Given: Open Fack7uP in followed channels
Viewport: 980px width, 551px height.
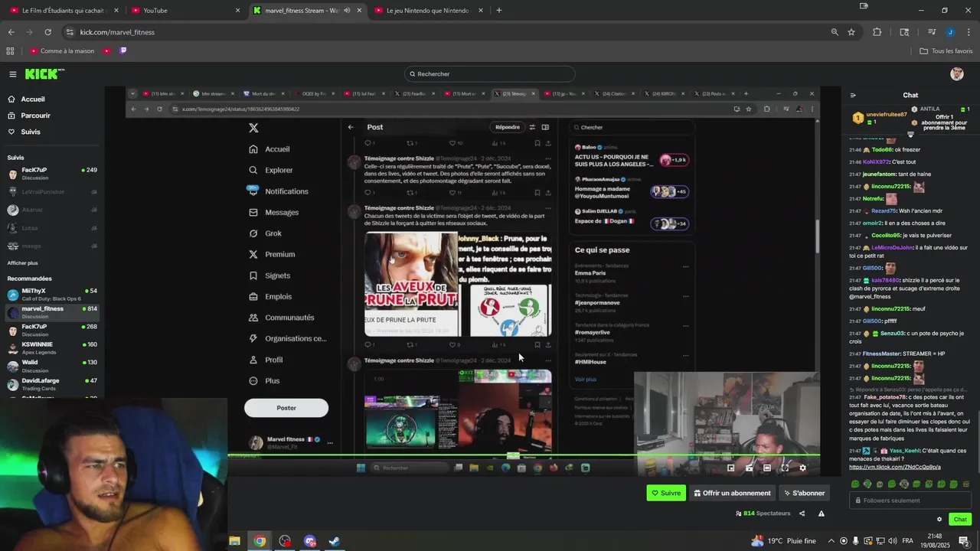Looking at the screenshot, I should point(52,174).
